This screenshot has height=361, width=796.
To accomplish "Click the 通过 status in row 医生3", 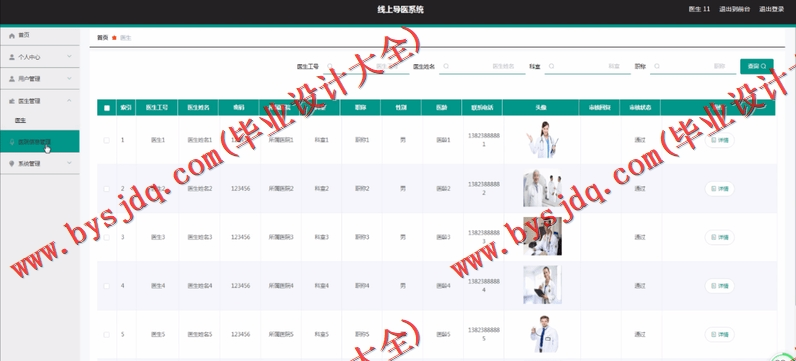I will tap(640, 237).
